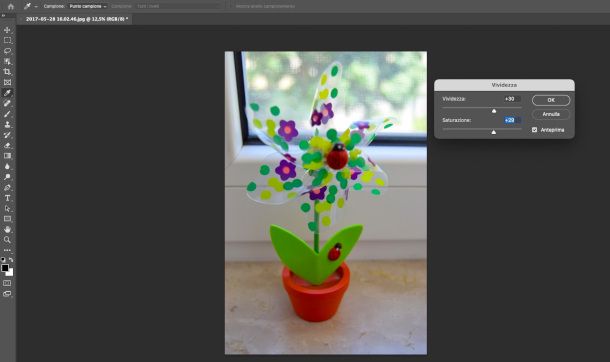Screen dimensions: 610x362
Task: Click the black foreground color swatch
Action: (x=5, y=268)
